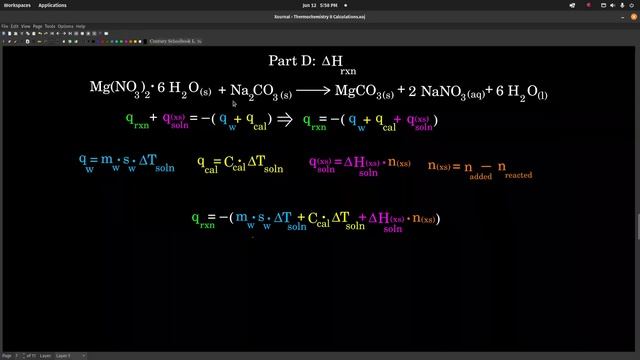Image resolution: width=640 pixels, height=360 pixels.
Task: Jump to the last page
Action: coord(70,33)
